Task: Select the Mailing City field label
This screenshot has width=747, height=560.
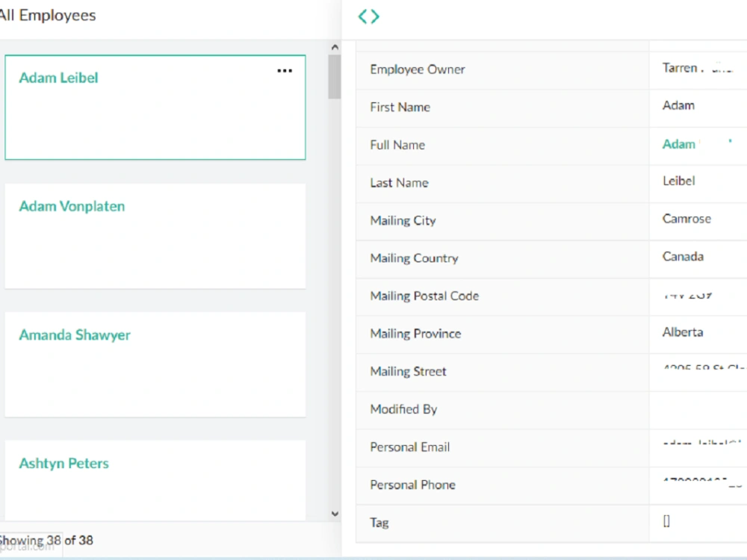Action: 403,220
